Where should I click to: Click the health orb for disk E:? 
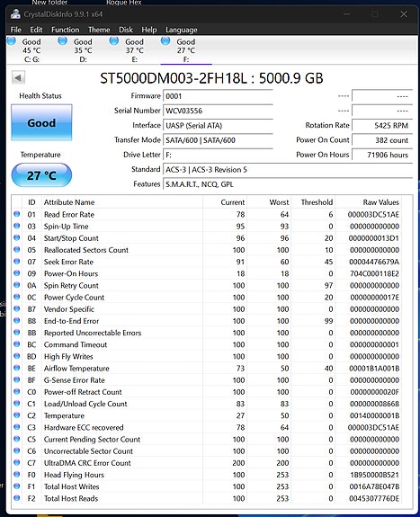pyautogui.click(x=114, y=40)
